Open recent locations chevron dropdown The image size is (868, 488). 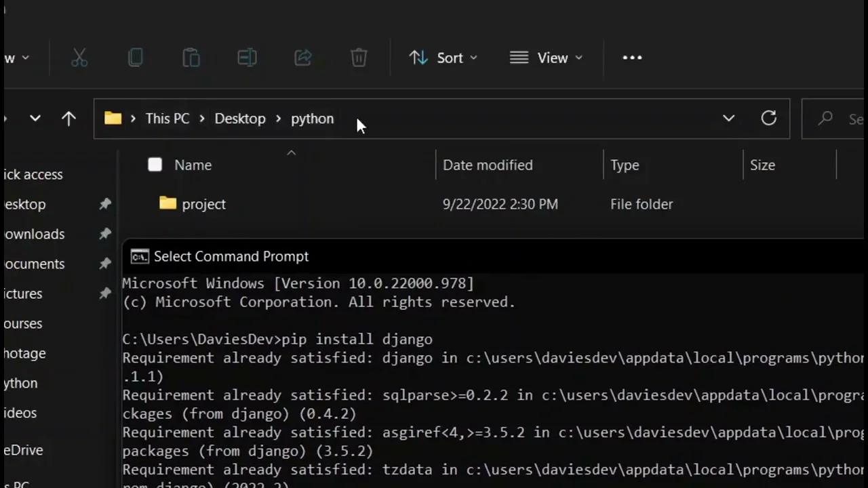pos(35,119)
